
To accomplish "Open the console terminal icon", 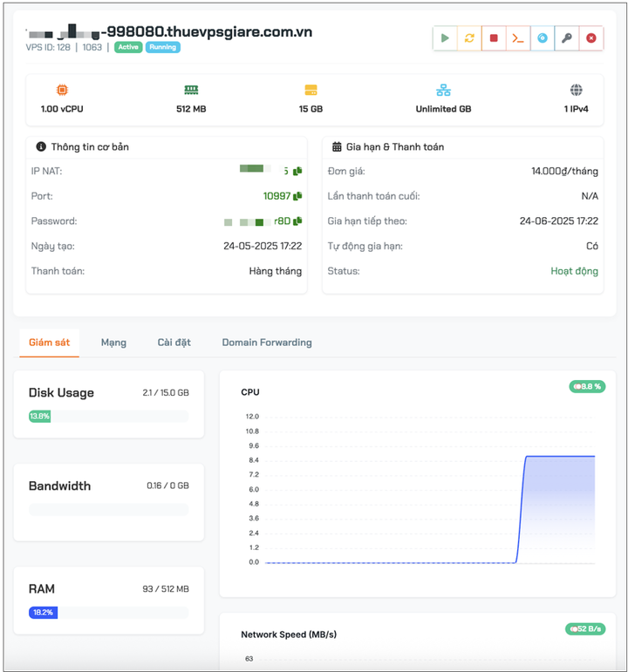I will 518,38.
